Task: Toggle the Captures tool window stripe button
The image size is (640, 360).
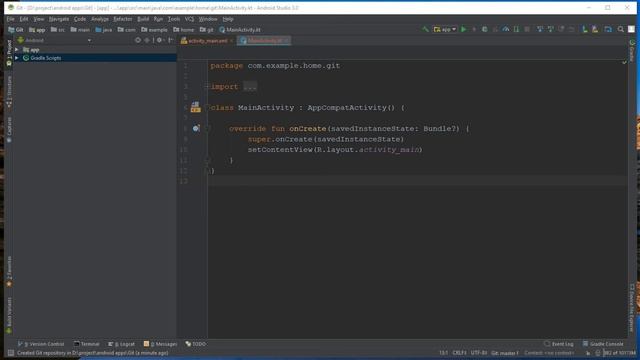Action: pyautogui.click(x=9, y=129)
